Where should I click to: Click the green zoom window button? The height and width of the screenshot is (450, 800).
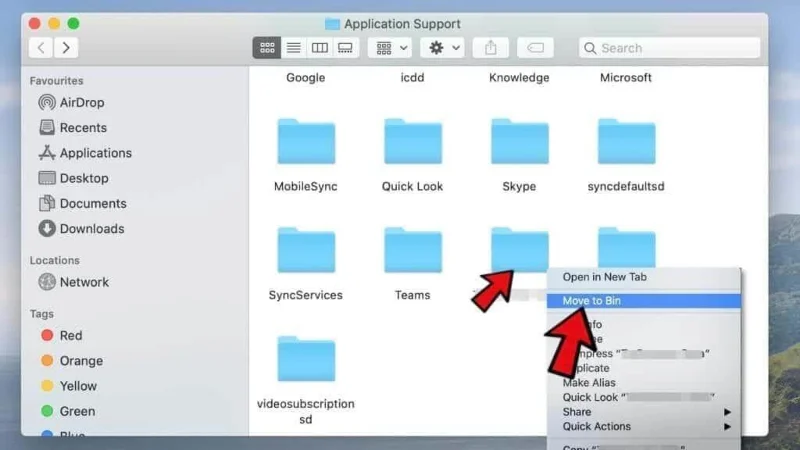[x=73, y=23]
